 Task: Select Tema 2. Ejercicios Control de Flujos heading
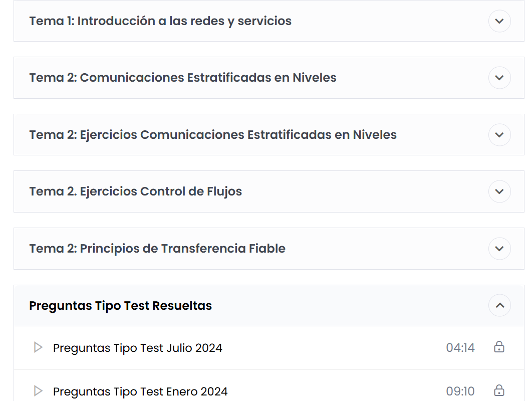pyautogui.click(x=135, y=191)
